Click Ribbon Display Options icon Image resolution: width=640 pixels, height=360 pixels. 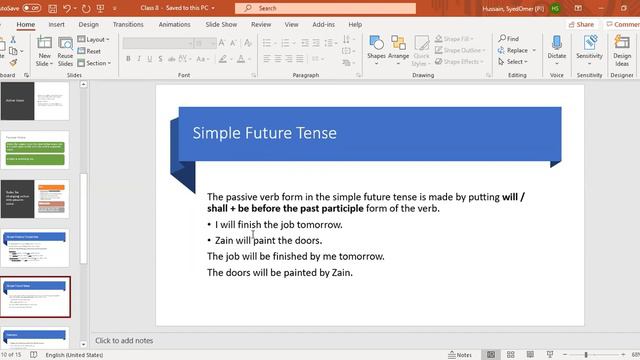click(x=578, y=8)
